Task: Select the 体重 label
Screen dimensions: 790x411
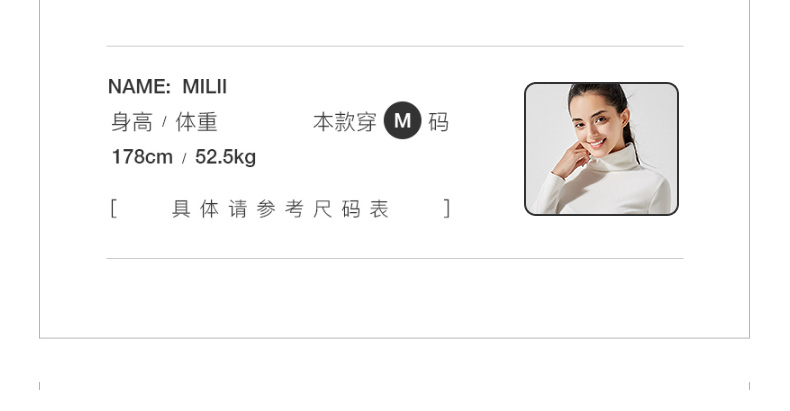Action: pos(196,122)
